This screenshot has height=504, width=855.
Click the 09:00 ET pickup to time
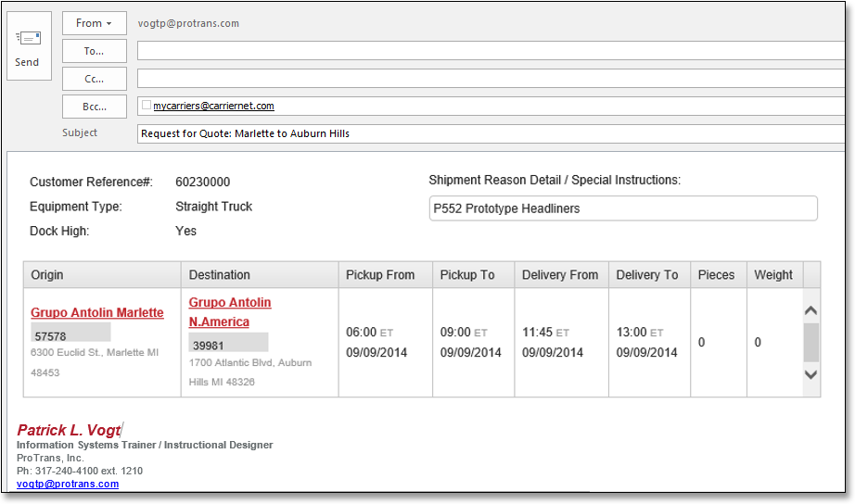(464, 333)
